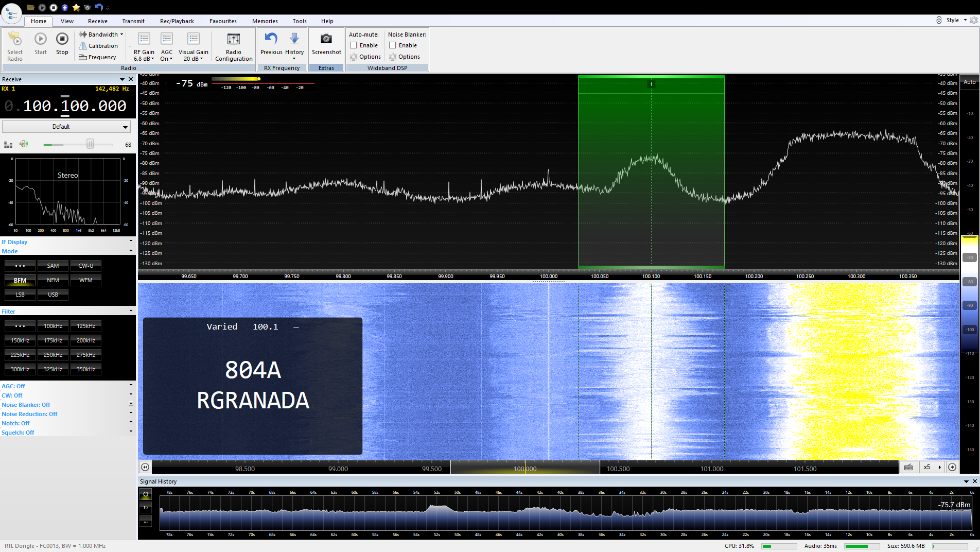Open Noise Blanker Options
Viewport: 980px width, 552px height.
coord(405,57)
